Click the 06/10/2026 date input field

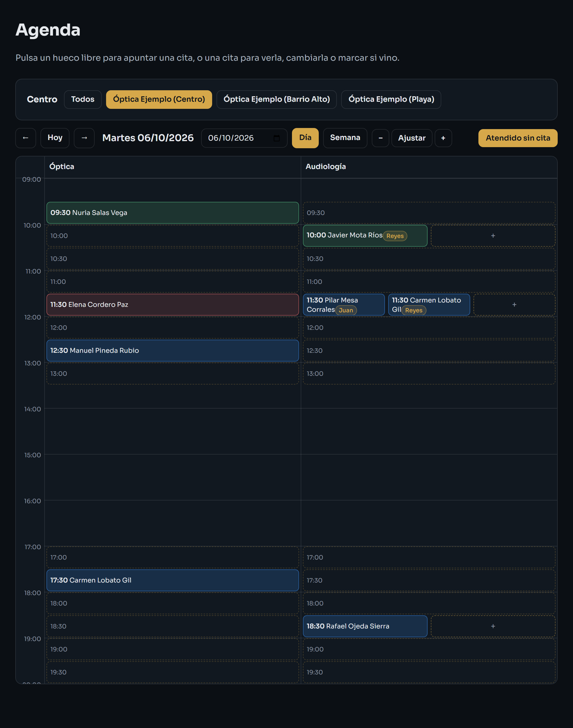[x=244, y=138]
